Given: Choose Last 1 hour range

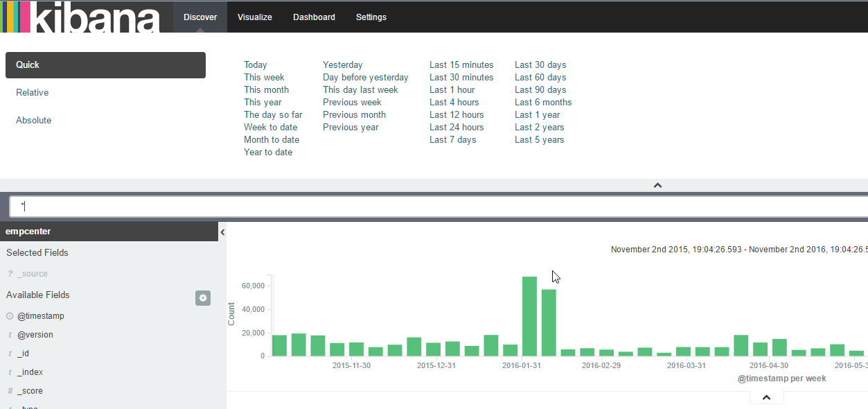Looking at the screenshot, I should pyautogui.click(x=452, y=90).
